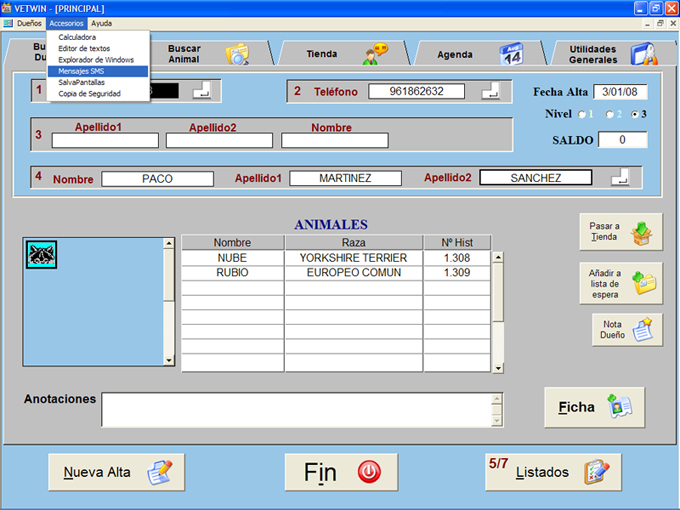Click Añadir a lista de espera button
The width and height of the screenshot is (680, 510).
[621, 283]
